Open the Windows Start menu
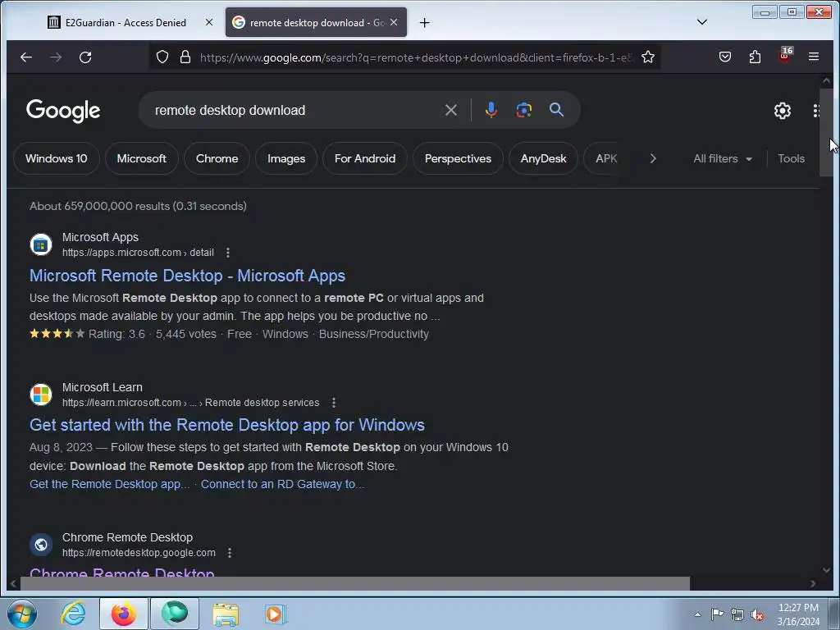Viewport: 840px width, 630px height. 21,614
